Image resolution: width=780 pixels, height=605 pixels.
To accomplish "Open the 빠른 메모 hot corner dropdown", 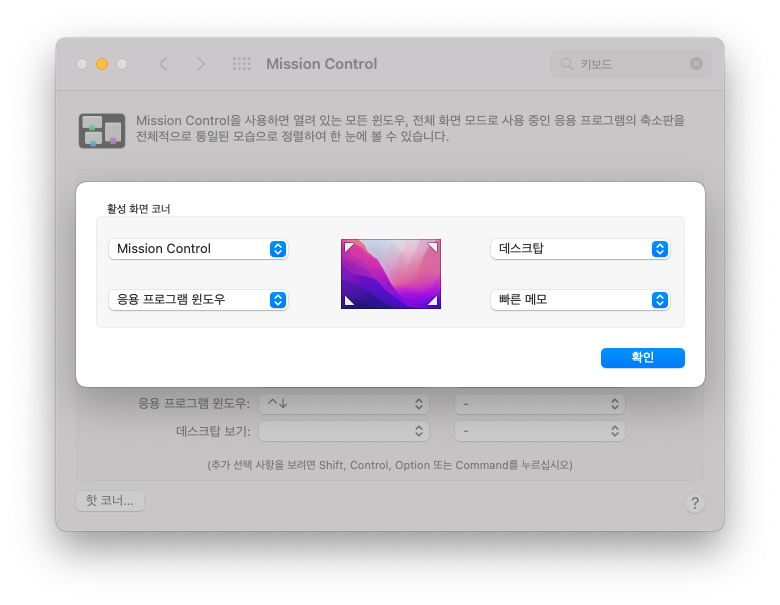I will coord(580,300).
